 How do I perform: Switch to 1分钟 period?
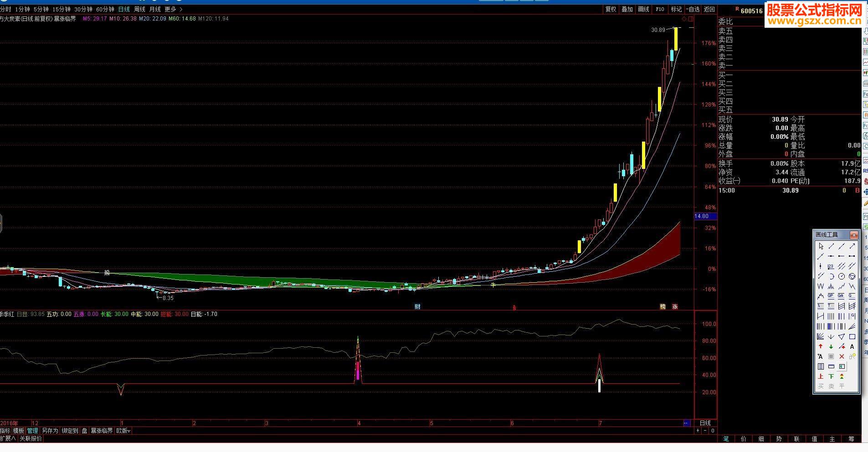point(22,9)
